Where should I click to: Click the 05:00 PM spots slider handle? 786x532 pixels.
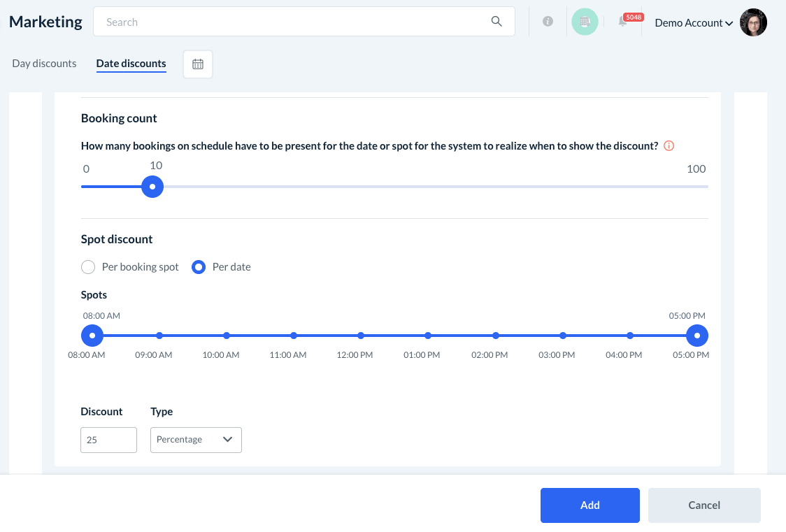[696, 336]
